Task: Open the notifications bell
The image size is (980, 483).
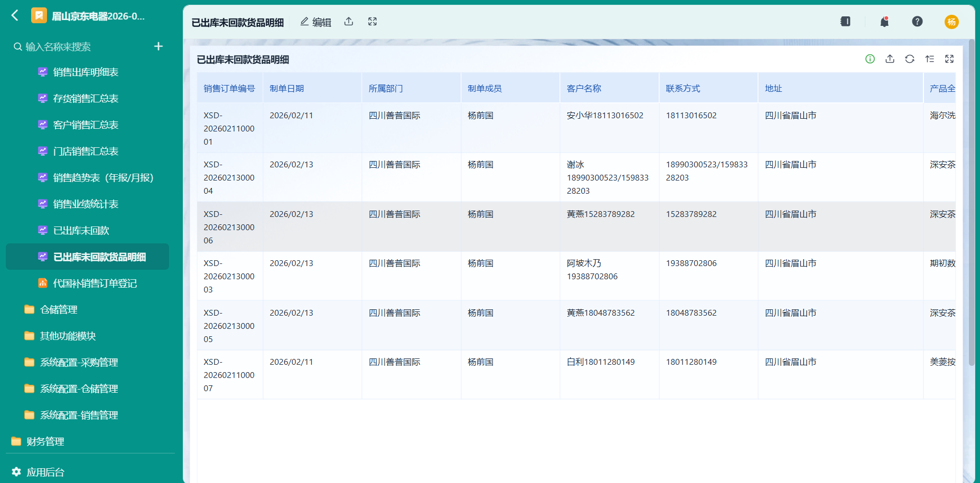Action: [884, 22]
